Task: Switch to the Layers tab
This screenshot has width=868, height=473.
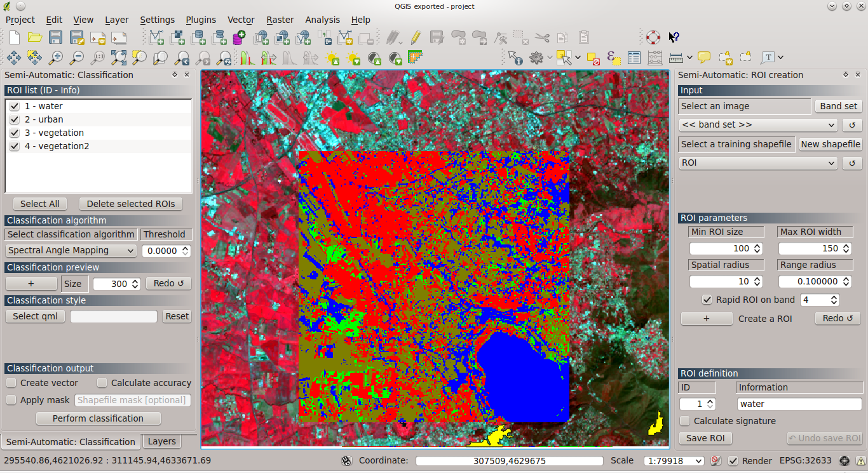Action: coord(161,441)
